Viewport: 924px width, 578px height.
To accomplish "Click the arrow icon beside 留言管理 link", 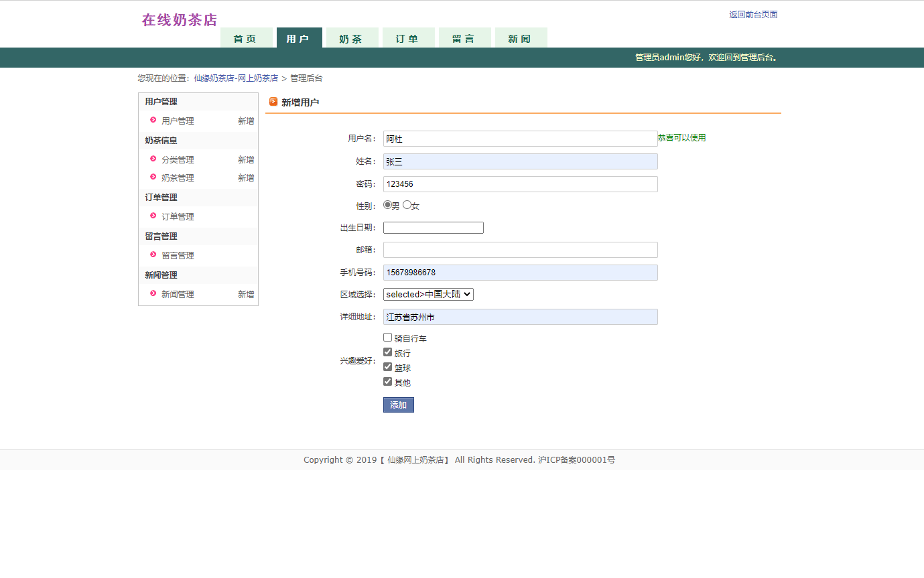I will click(x=153, y=255).
